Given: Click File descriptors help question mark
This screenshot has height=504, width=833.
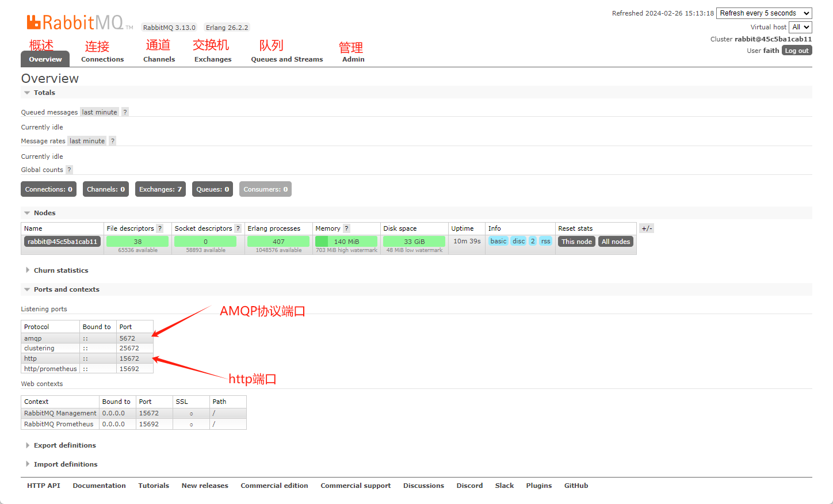Looking at the screenshot, I should [x=160, y=228].
